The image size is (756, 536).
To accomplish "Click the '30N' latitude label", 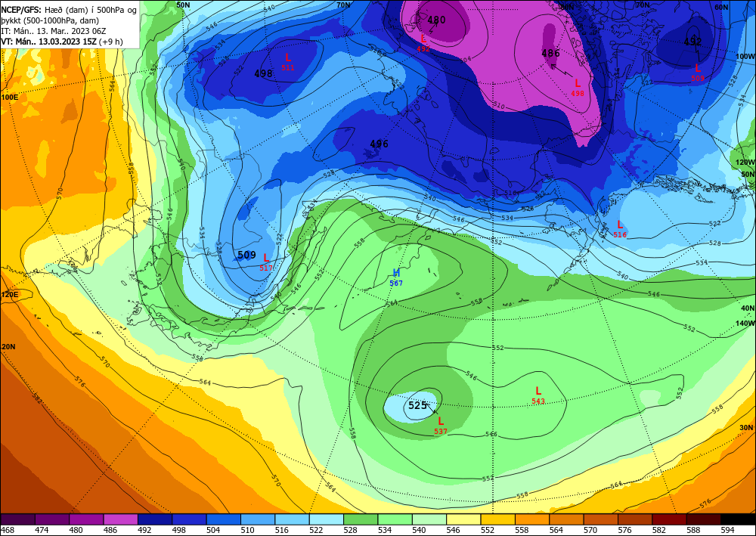I will coord(746,428).
